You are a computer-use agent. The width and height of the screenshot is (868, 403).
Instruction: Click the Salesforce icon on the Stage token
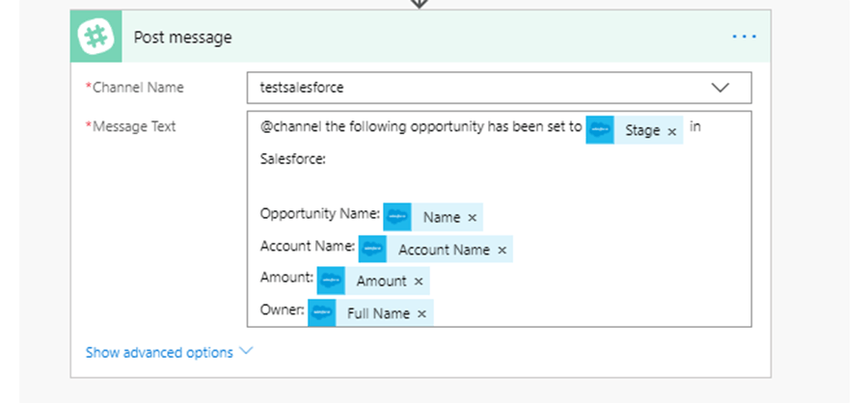(600, 130)
